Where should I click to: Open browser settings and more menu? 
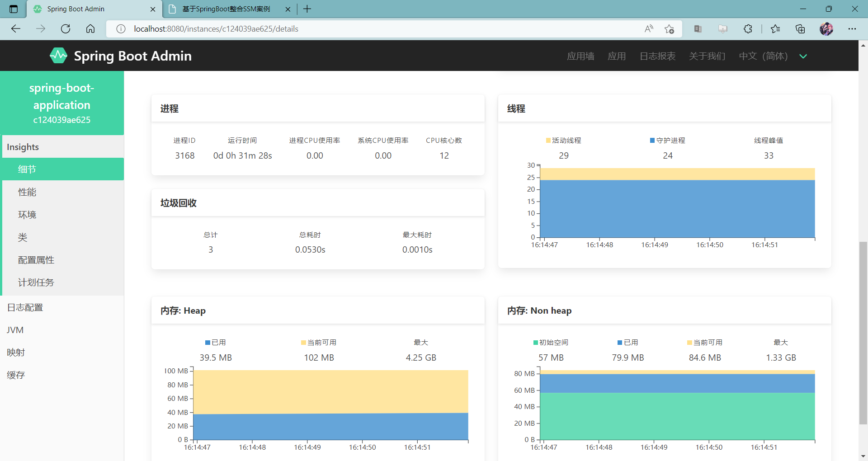(x=852, y=29)
